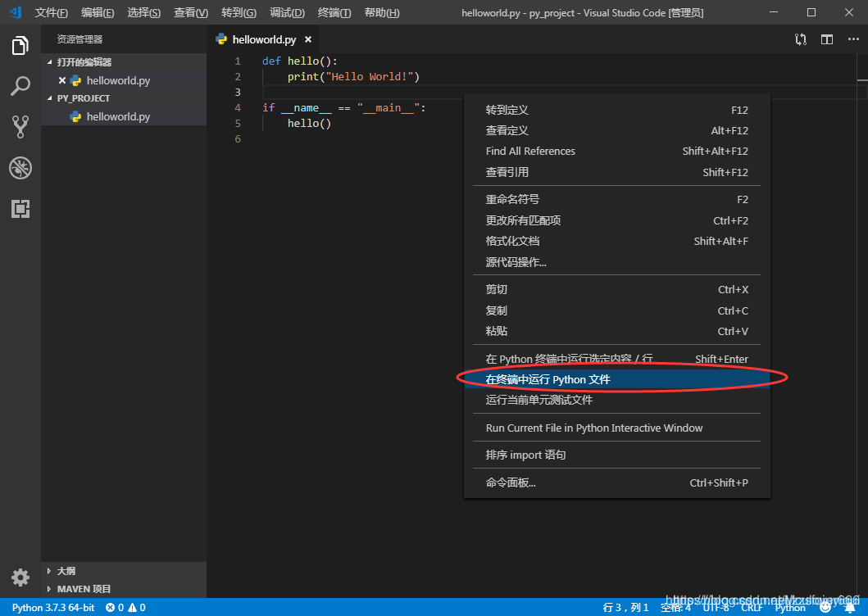This screenshot has width=868, height=616.
Task: Open the notifications bell icon
Action: point(850,607)
